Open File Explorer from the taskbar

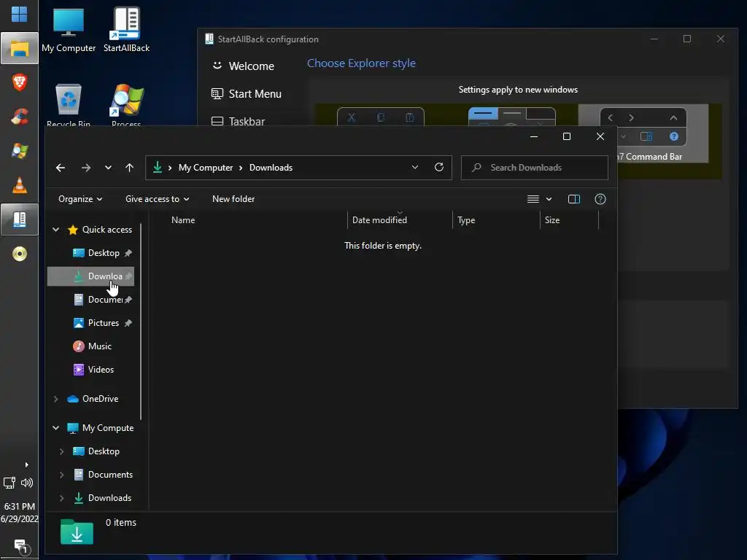[x=20, y=48]
